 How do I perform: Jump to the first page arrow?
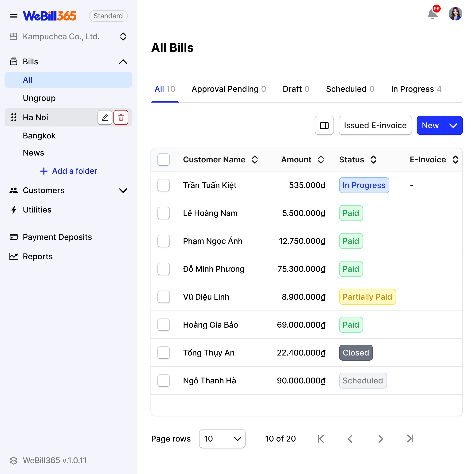coord(321,438)
